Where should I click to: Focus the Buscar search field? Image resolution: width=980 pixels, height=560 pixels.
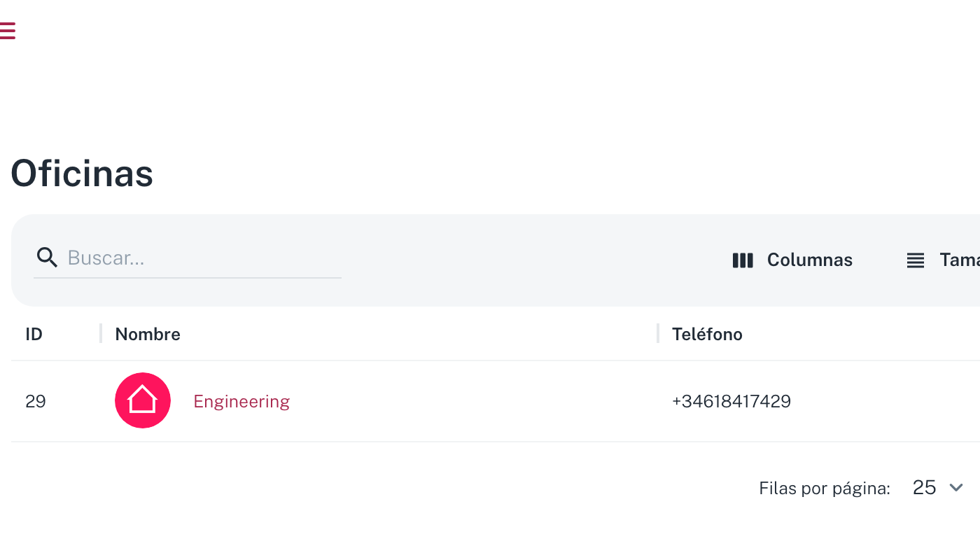203,258
